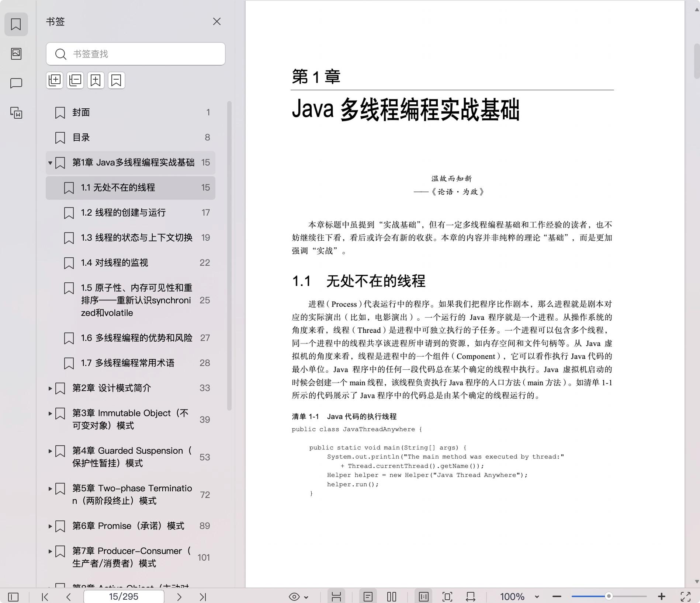The width and height of the screenshot is (700, 603).
Task: Open bookmark 第4章 Guarded Suspension（保护性暂挂）模式
Action: (x=131, y=457)
